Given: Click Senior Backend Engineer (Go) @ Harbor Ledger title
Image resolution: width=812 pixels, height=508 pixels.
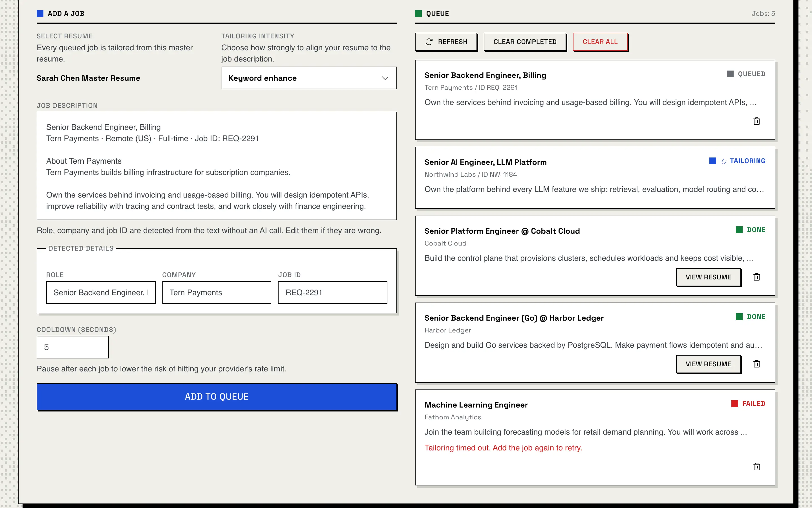Looking at the screenshot, I should 514,318.
